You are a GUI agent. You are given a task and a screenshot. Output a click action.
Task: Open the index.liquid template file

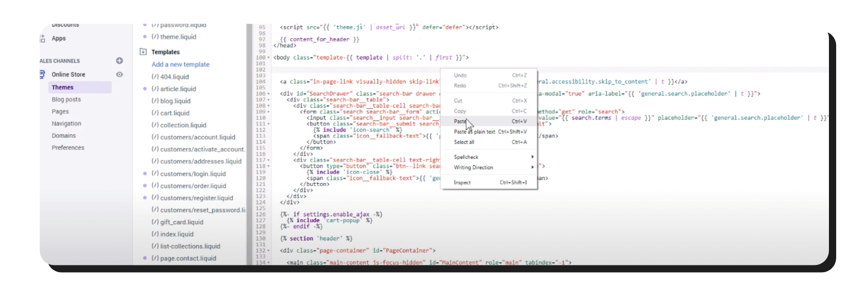coord(176,234)
